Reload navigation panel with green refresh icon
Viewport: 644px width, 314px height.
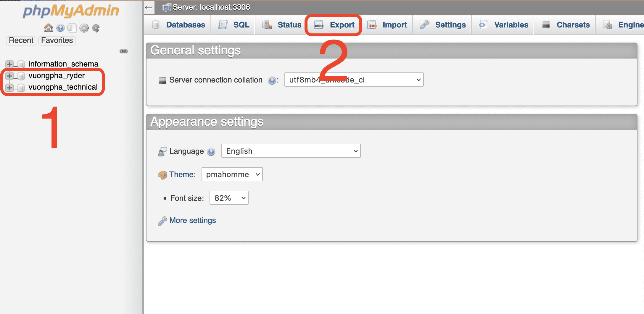tap(96, 28)
